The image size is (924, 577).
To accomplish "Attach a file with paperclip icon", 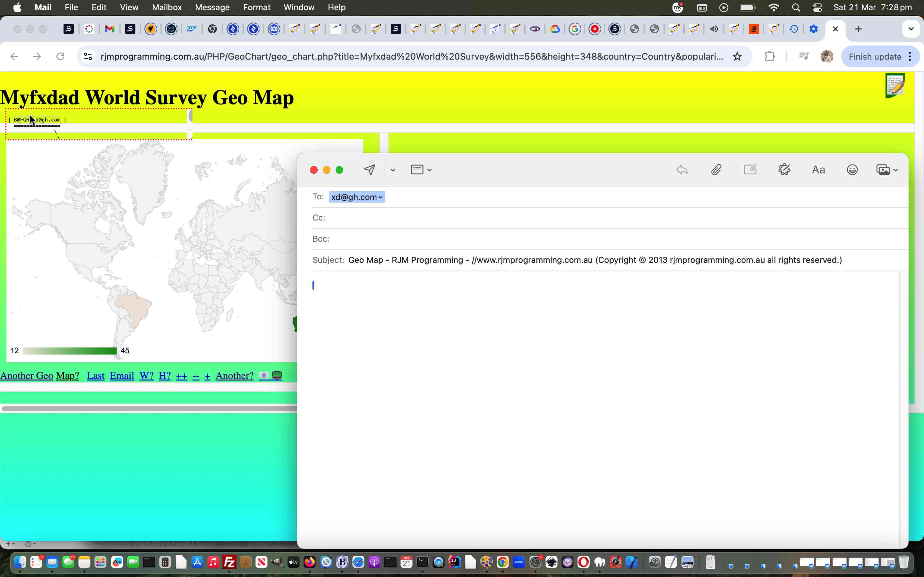I will (x=716, y=170).
